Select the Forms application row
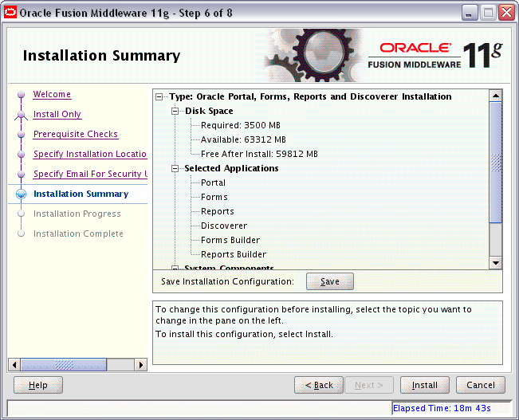 (214, 197)
